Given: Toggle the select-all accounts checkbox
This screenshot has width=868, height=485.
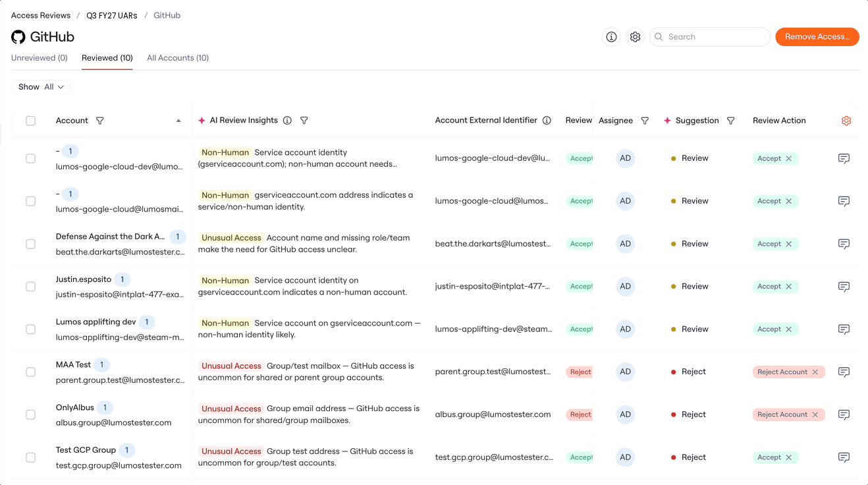Looking at the screenshot, I should point(30,121).
